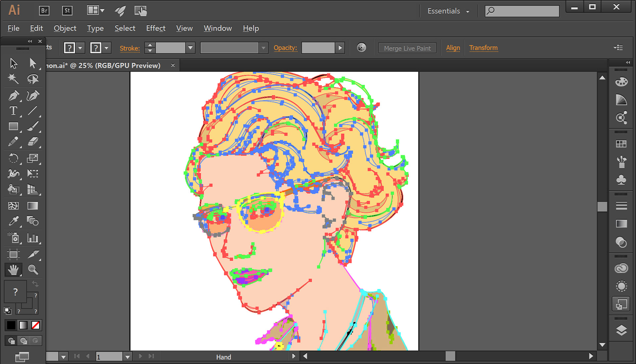Activate the Type tool
The width and height of the screenshot is (636, 364).
pos(14,111)
